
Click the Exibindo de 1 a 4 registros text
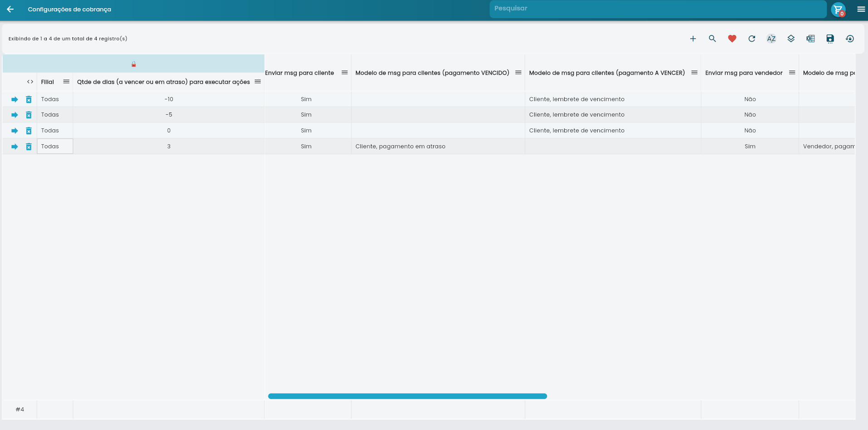coord(67,39)
